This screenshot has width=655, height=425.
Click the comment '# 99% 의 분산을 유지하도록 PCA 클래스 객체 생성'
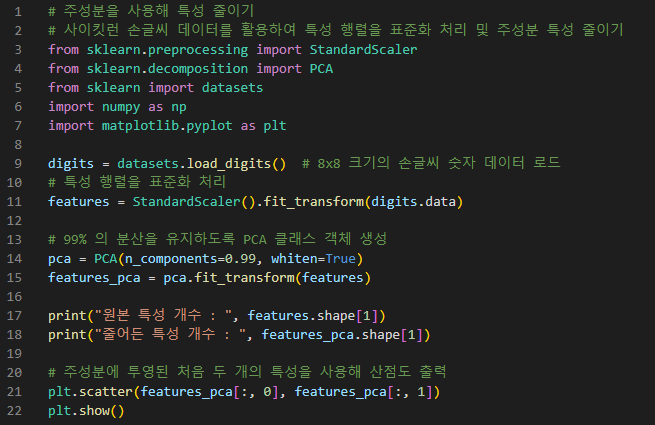[x=217, y=239]
